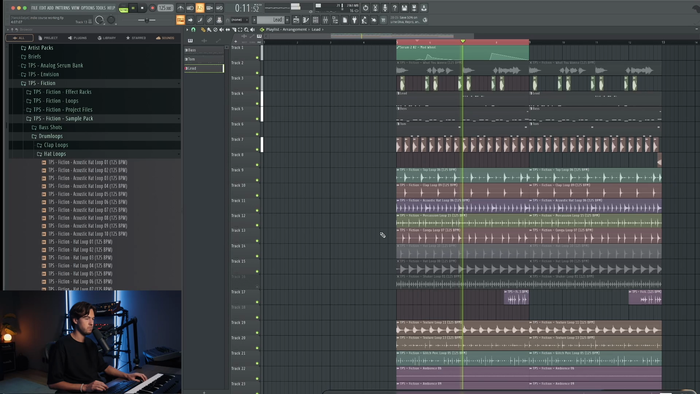
Task: Select the Browser STARRED tab
Action: point(136,38)
